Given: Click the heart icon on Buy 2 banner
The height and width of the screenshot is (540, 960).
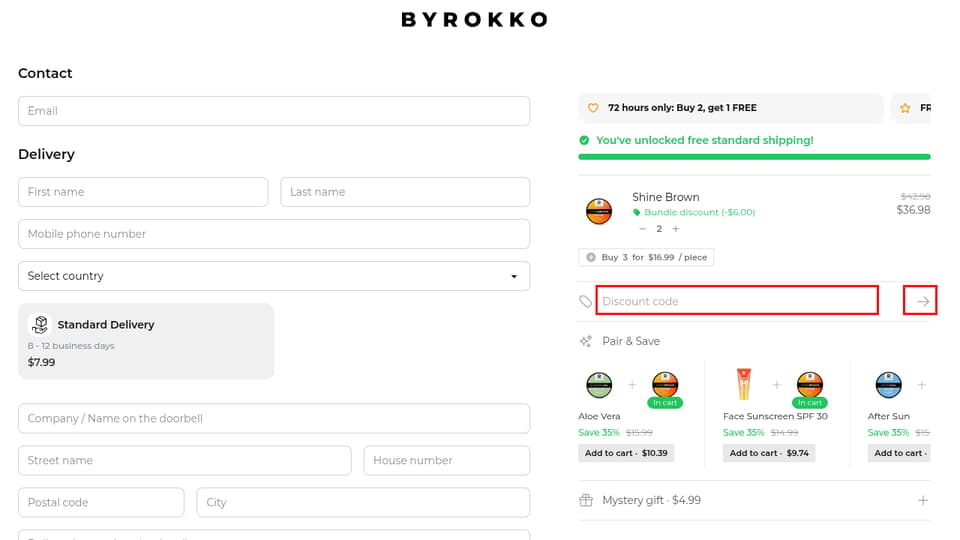Looking at the screenshot, I should click(593, 108).
